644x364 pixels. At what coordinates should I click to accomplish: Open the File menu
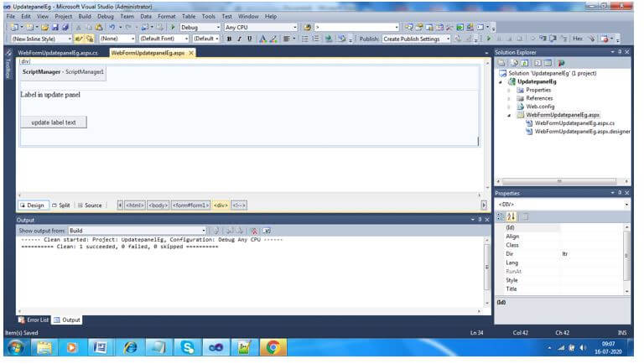point(11,17)
